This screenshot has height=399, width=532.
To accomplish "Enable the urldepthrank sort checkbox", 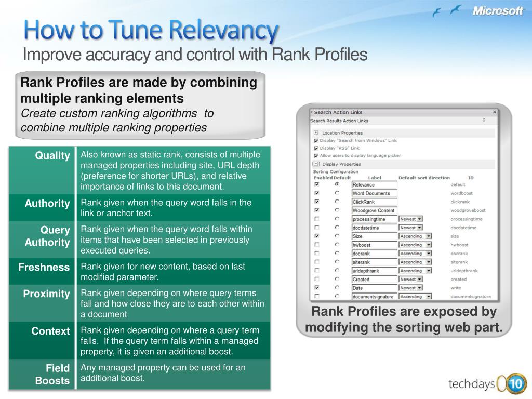I will pos(317,270).
